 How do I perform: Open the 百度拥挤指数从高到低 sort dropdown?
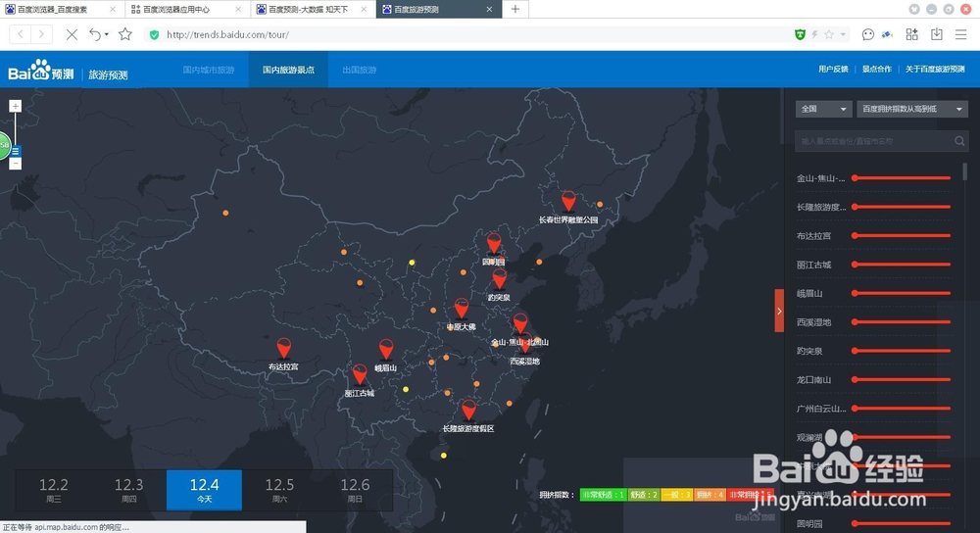click(912, 109)
